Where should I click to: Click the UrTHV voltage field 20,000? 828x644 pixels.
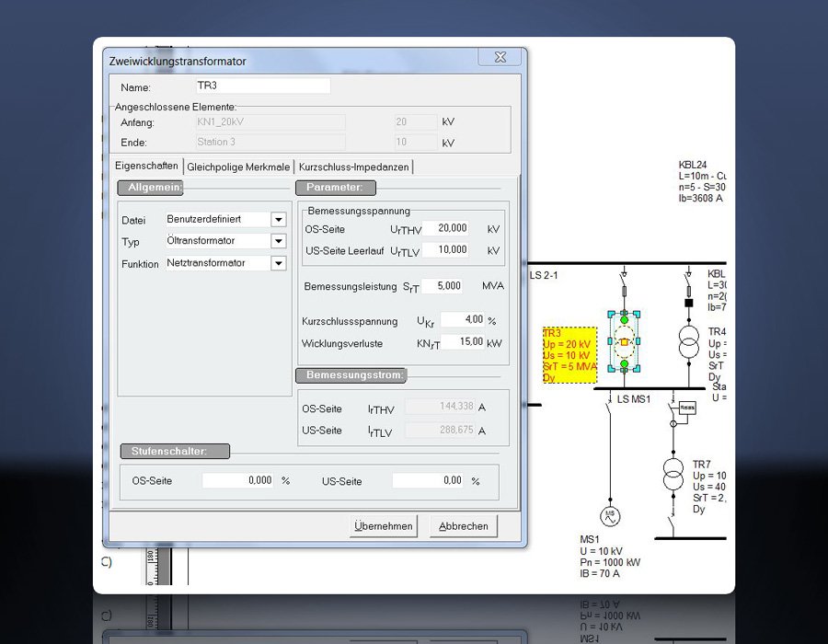[445, 228]
